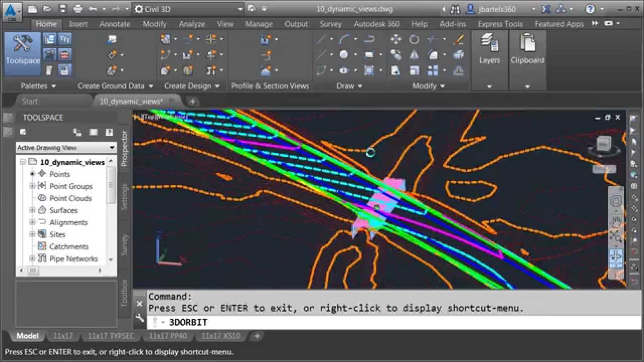The image size is (644, 362).
Task: Expand the Alignments tree node
Action: 32,222
